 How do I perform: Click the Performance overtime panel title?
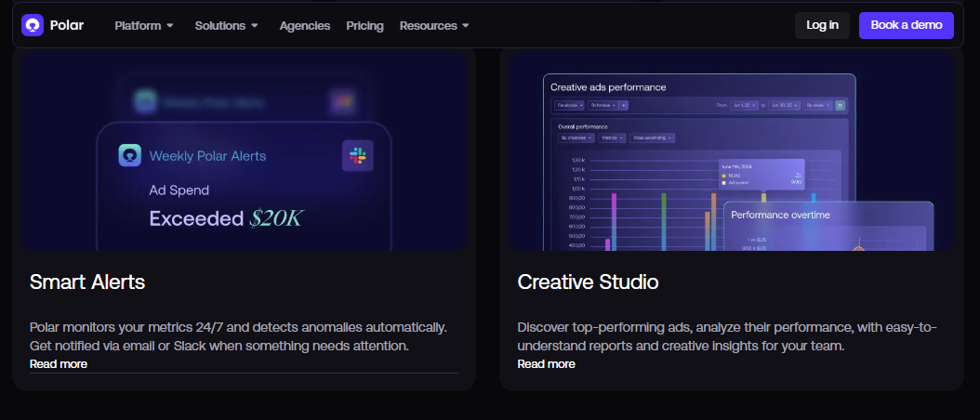click(781, 215)
